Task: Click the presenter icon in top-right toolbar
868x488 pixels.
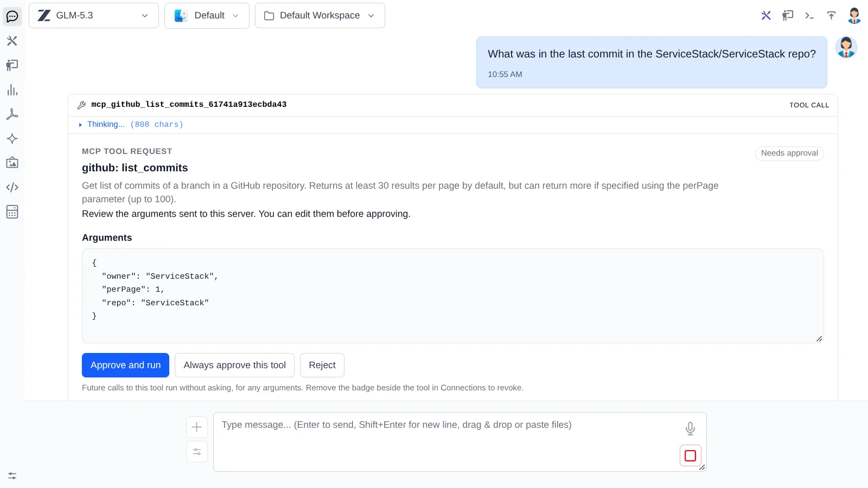Action: [788, 15]
